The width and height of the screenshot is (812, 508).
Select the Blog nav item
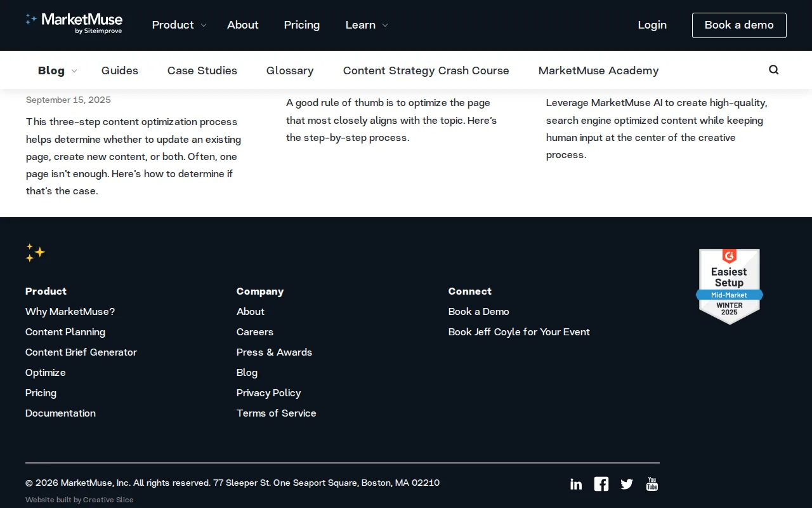(51, 70)
